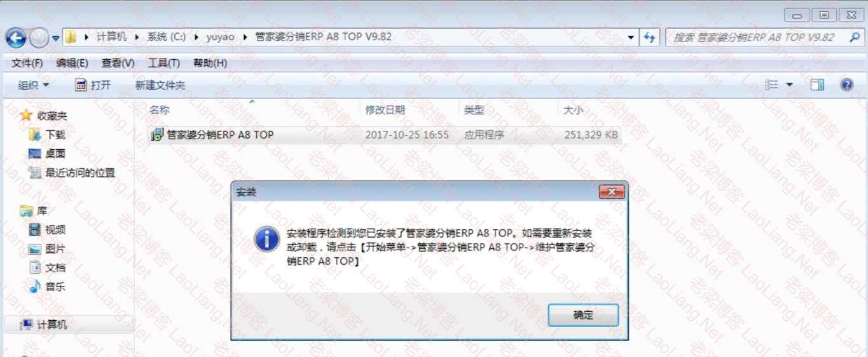
Task: Click the change view icon
Action: 772,84
